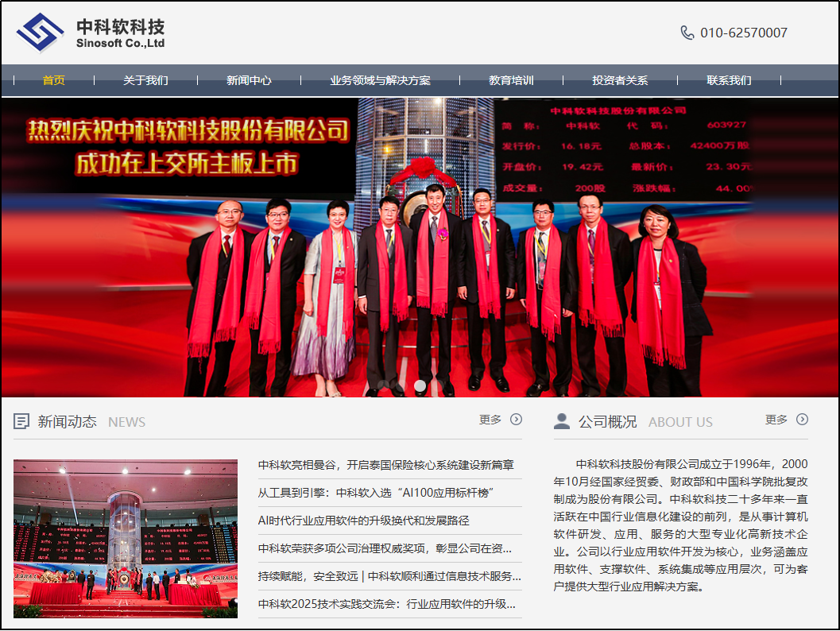Viewport: 840px width, 631px height.
Task: Click 更多 link in the News section
Action: pos(490,420)
